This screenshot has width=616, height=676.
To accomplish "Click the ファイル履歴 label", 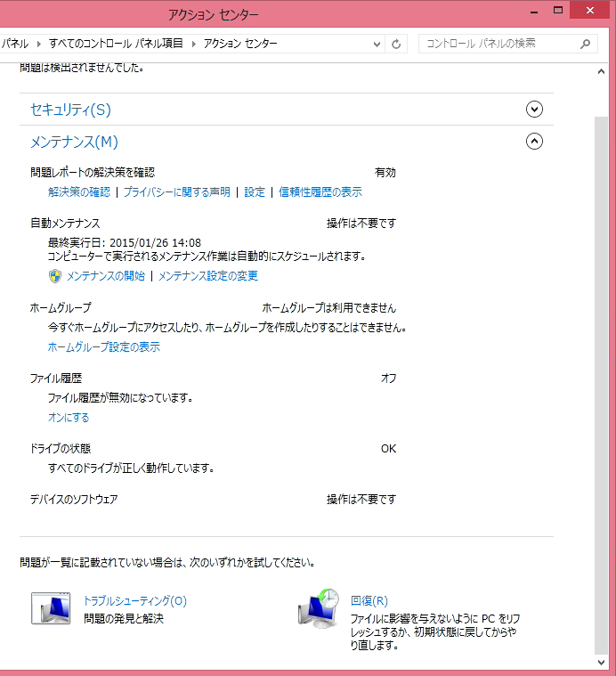I will tap(56, 379).
